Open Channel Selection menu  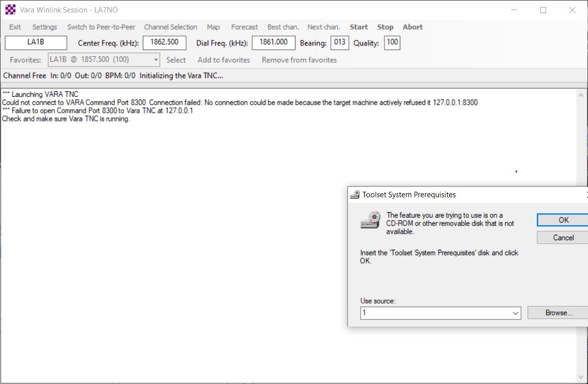coord(171,27)
